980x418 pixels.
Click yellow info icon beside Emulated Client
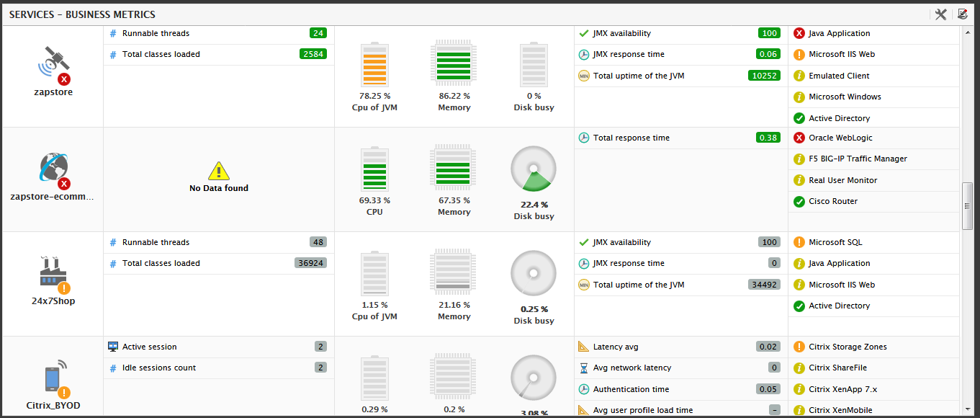(x=799, y=76)
